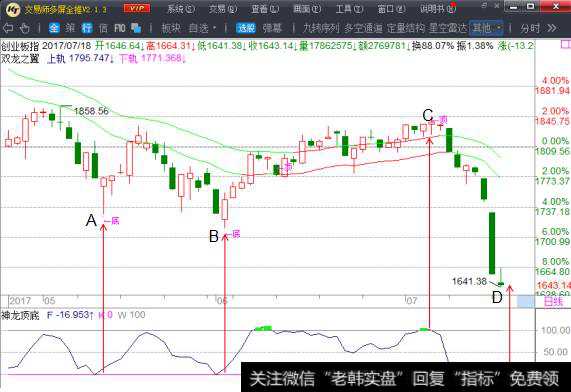This screenshot has width=571, height=392.
Task: Click the 换88.07% turnover value
Action: 433,46
